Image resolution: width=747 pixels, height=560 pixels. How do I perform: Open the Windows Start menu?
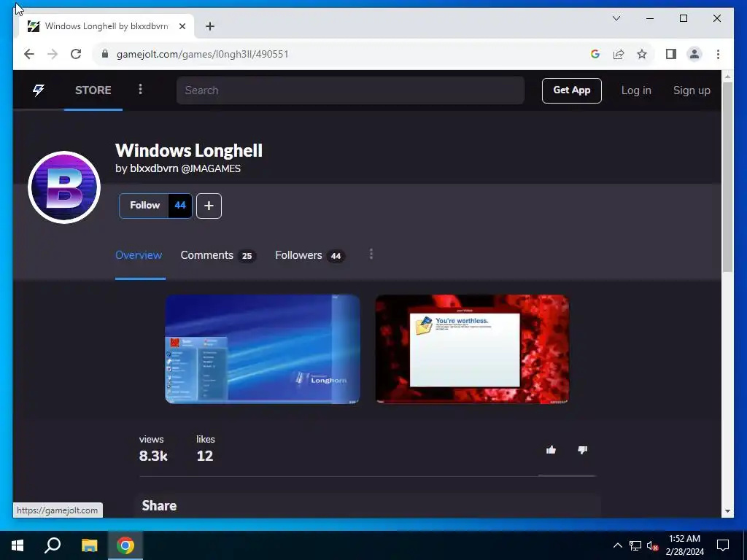click(18, 545)
